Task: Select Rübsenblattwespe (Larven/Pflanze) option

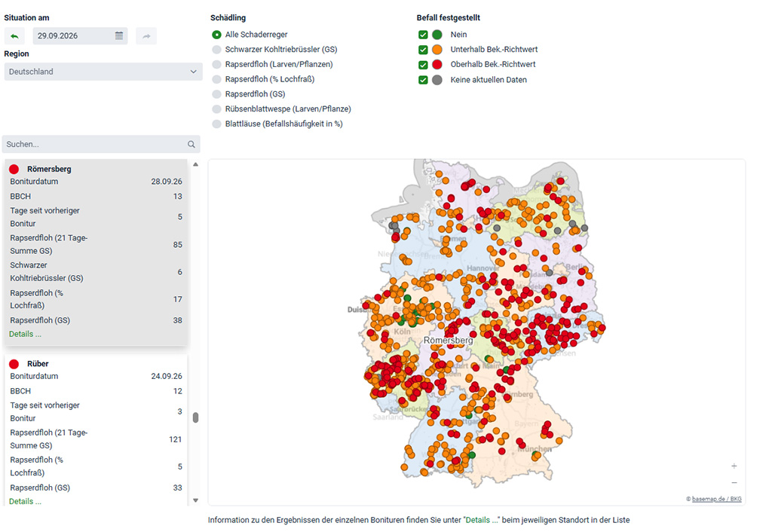Action: click(x=216, y=109)
